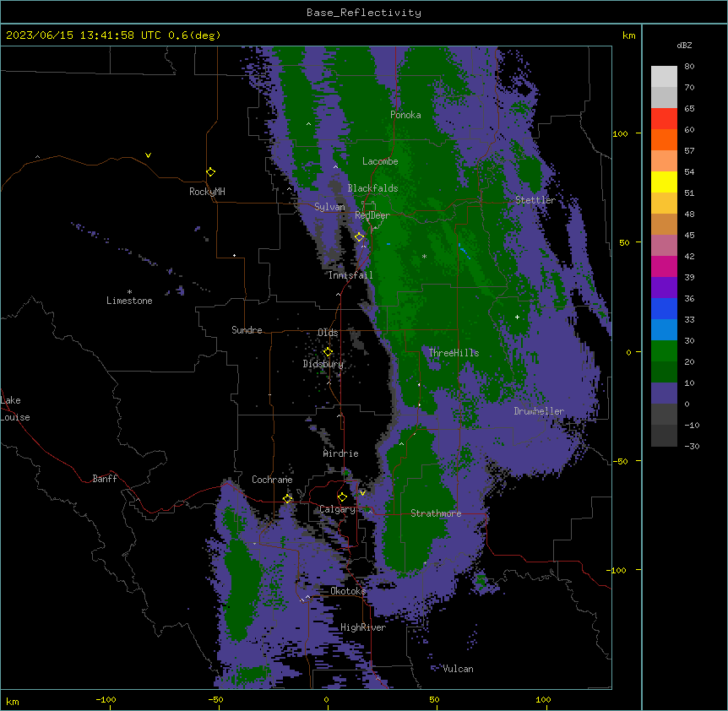Click the yellow station marker near RockyMH
Image resolution: width=728 pixels, height=711 pixels.
coord(211,172)
